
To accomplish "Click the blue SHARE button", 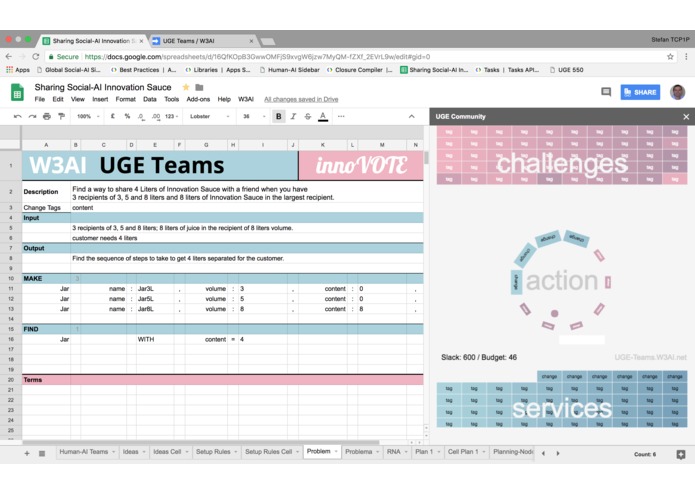I will pyautogui.click(x=640, y=92).
